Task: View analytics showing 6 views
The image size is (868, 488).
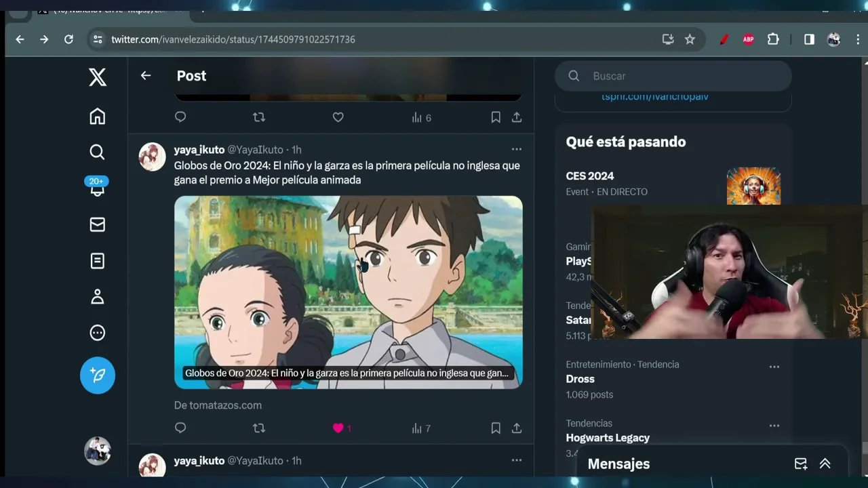Action: (421, 118)
